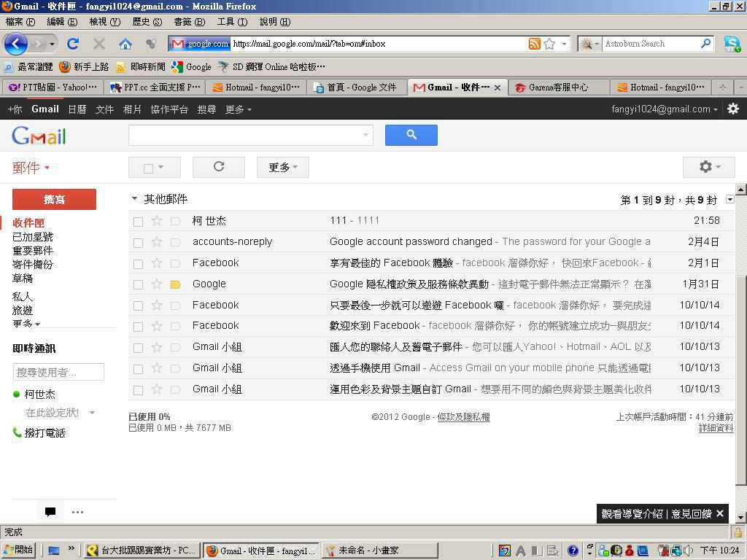Click the red 撰寫 compose button
This screenshot has width=747, height=560.
54,199
